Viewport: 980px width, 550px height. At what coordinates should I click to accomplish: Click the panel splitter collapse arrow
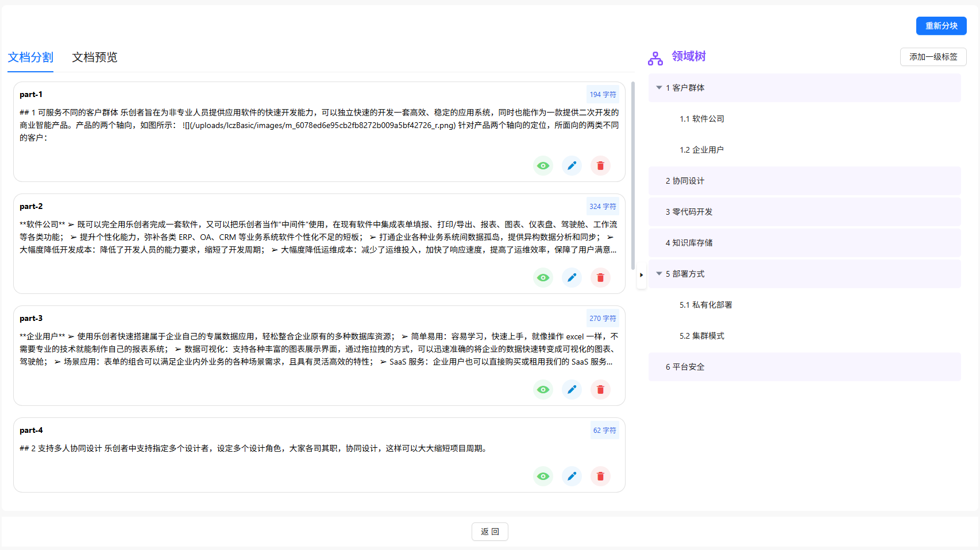[x=641, y=275]
